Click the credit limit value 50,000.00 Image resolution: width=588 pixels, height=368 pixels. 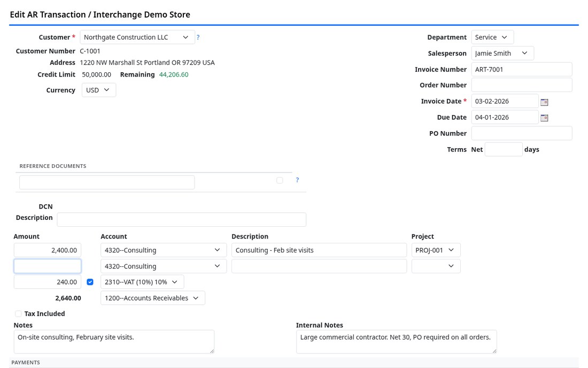point(96,75)
